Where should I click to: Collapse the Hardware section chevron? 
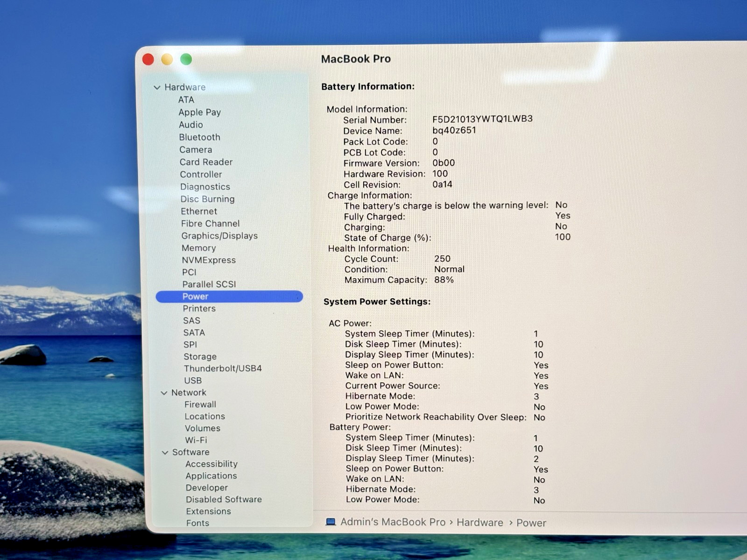(x=157, y=87)
